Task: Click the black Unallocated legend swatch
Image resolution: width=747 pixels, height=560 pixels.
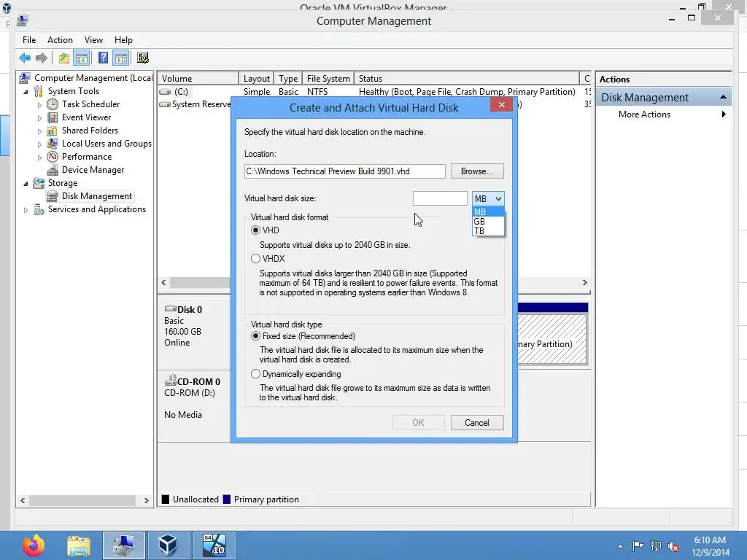Action: (166, 499)
